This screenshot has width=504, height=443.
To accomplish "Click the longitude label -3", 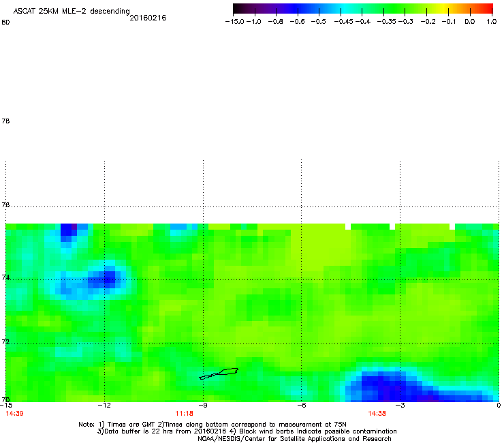I will [400, 406].
